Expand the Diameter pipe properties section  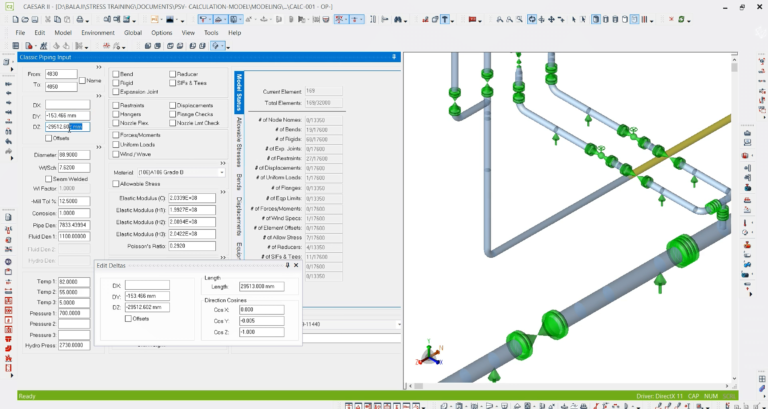99,147
